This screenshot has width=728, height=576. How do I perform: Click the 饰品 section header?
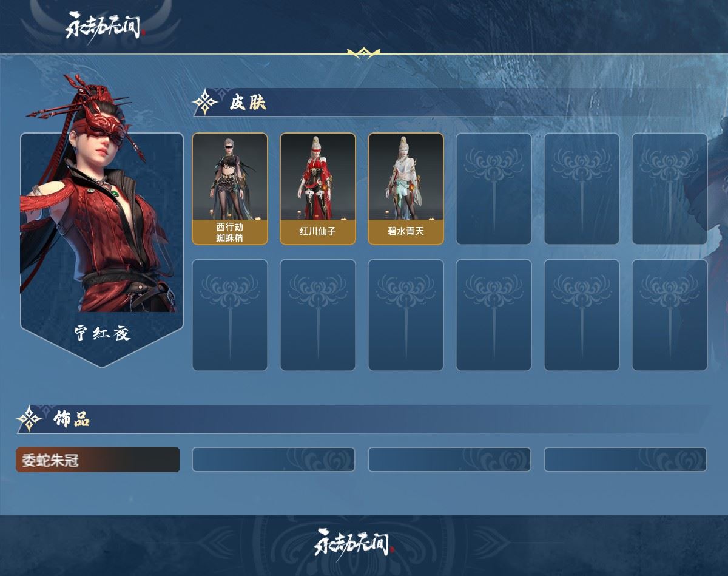(x=71, y=419)
